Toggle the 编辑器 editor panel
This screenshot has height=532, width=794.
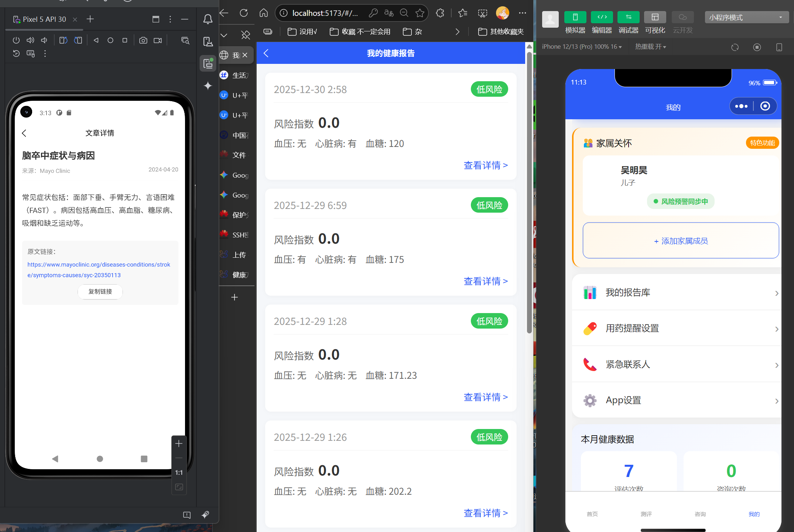602,17
